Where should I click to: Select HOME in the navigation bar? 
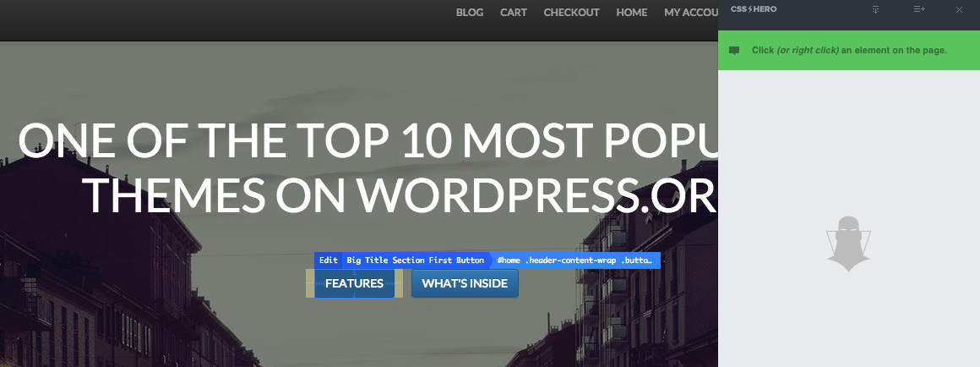[x=631, y=13]
